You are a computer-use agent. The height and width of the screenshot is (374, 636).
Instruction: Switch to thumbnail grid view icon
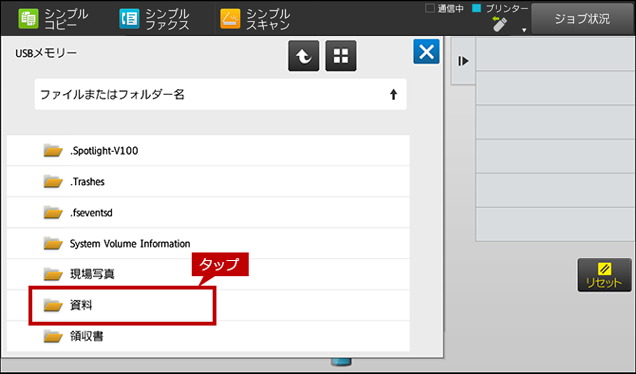341,56
